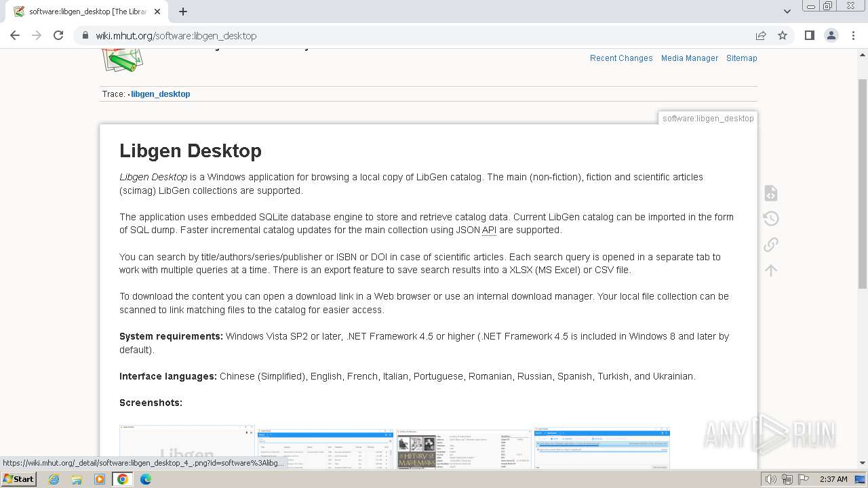Open the Sitemap link

click(x=742, y=58)
